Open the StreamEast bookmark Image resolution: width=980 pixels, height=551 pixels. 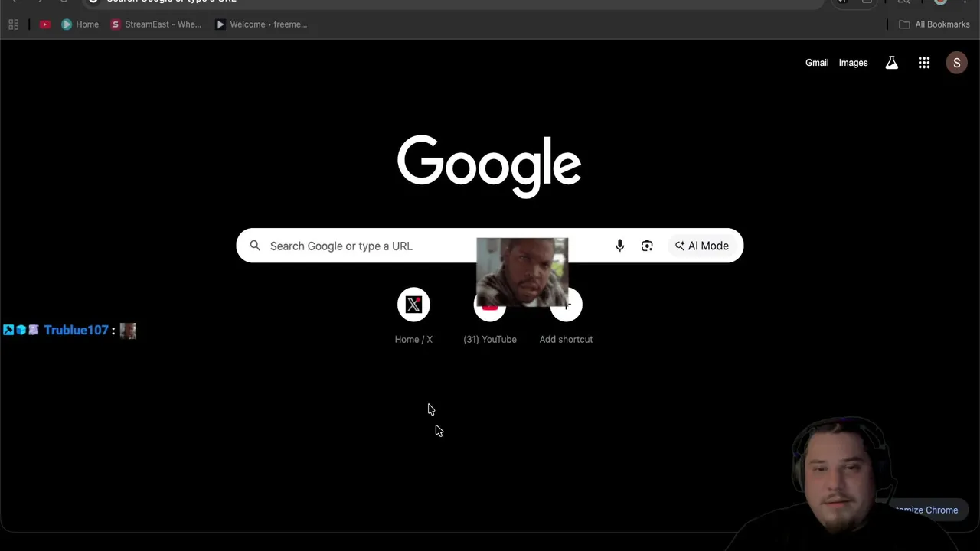click(x=156, y=24)
